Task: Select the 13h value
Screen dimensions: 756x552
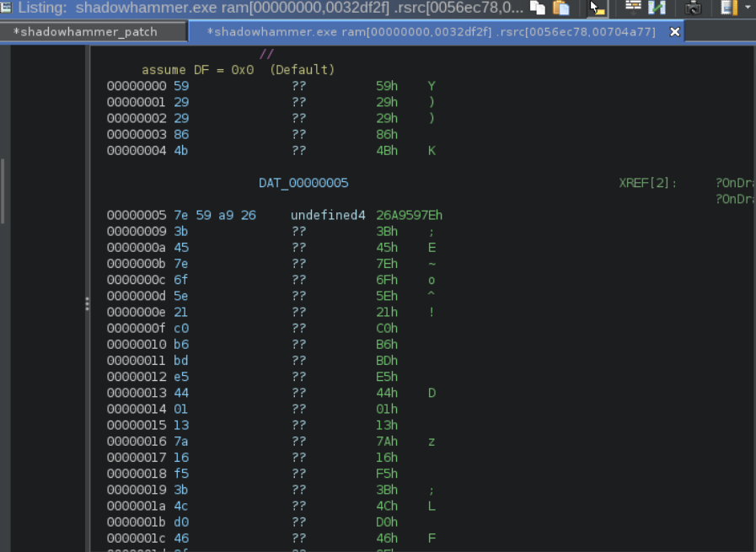Action: pos(387,426)
